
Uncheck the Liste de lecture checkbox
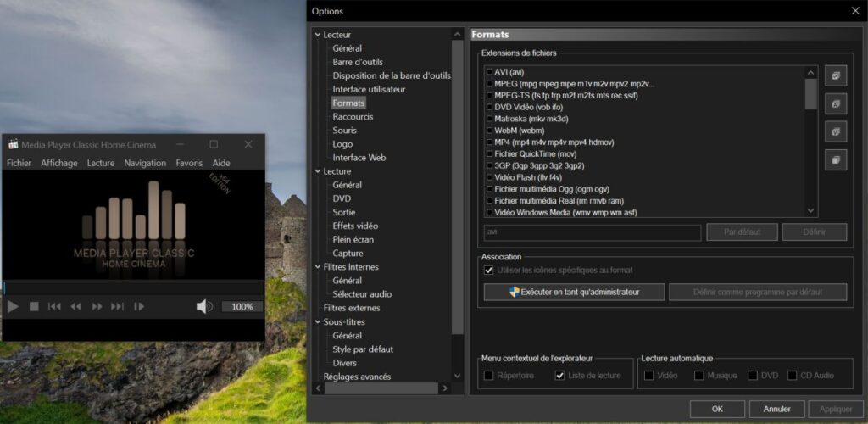[559, 376]
